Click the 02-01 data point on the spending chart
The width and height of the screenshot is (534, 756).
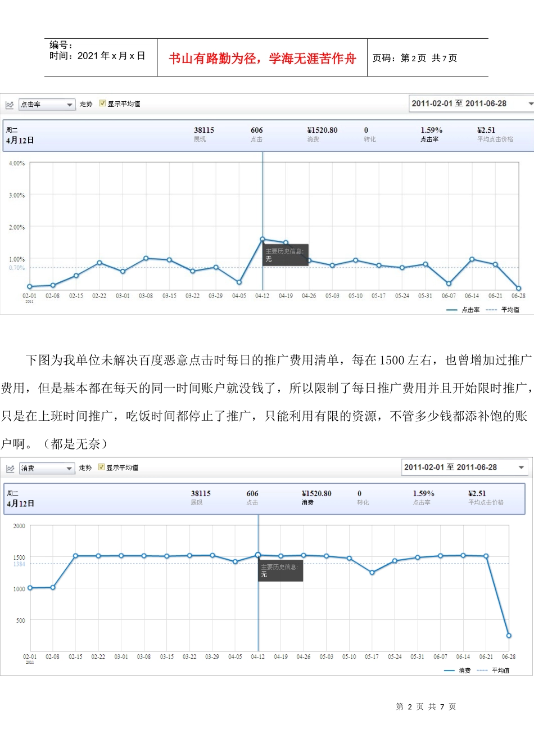coord(30,588)
